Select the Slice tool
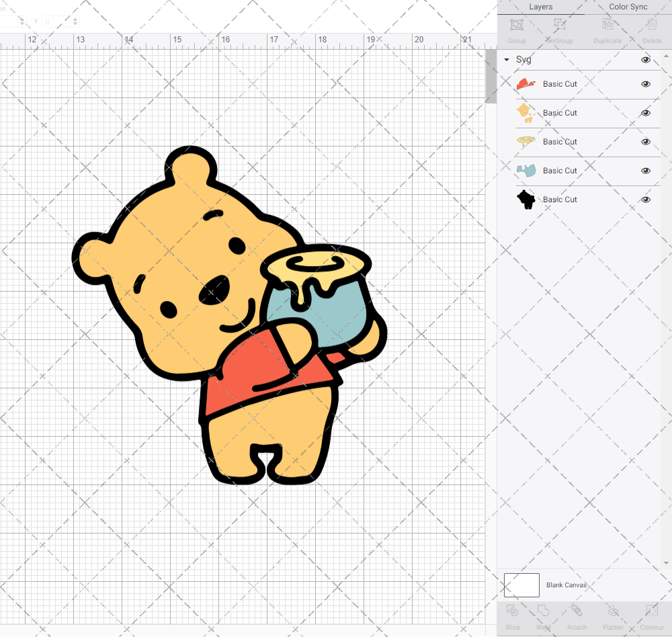Image resolution: width=672 pixels, height=637 pixels. 512,610
